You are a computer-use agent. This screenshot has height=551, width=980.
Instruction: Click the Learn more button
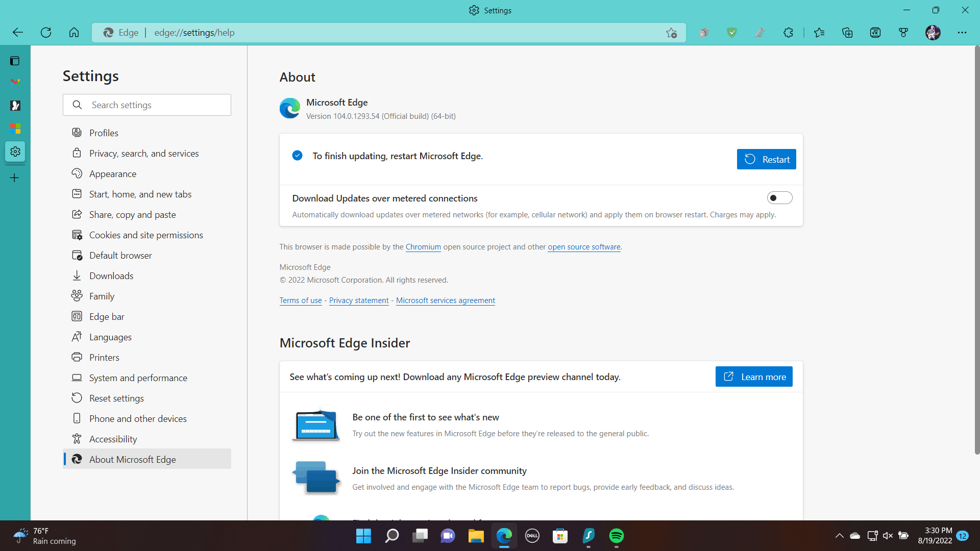click(753, 377)
